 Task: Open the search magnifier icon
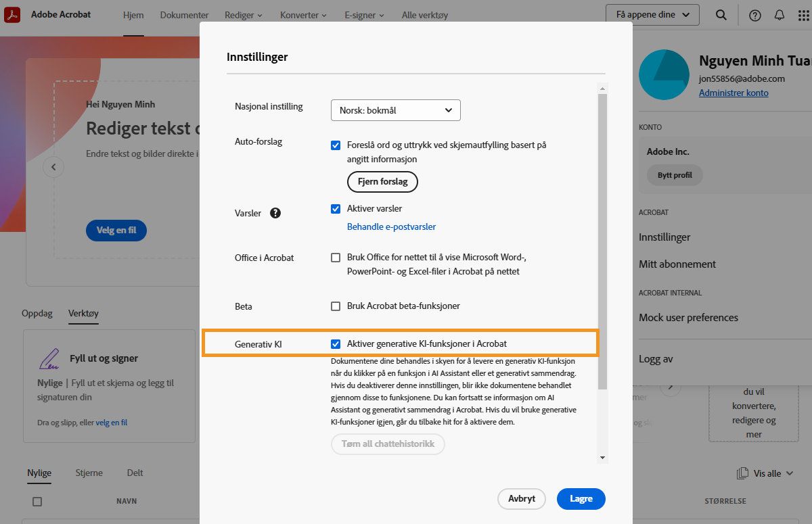coord(722,15)
